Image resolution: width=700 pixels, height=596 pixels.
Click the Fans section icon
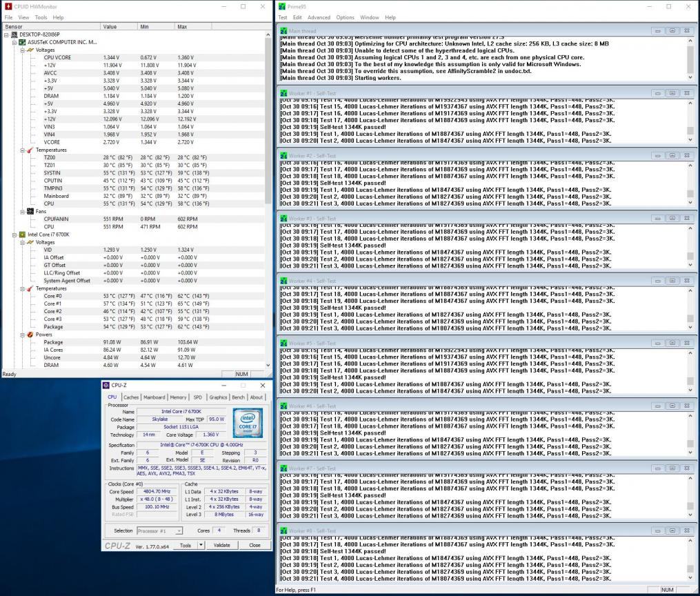click(x=30, y=212)
